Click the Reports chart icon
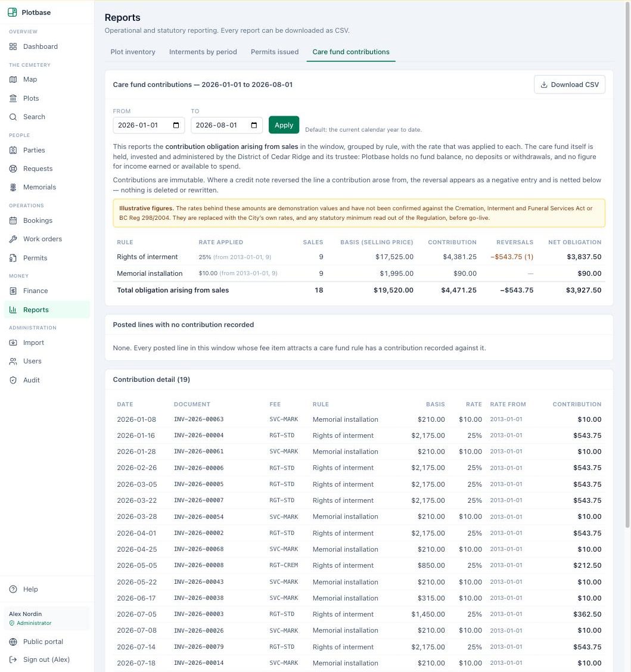631x672 pixels. click(13, 309)
